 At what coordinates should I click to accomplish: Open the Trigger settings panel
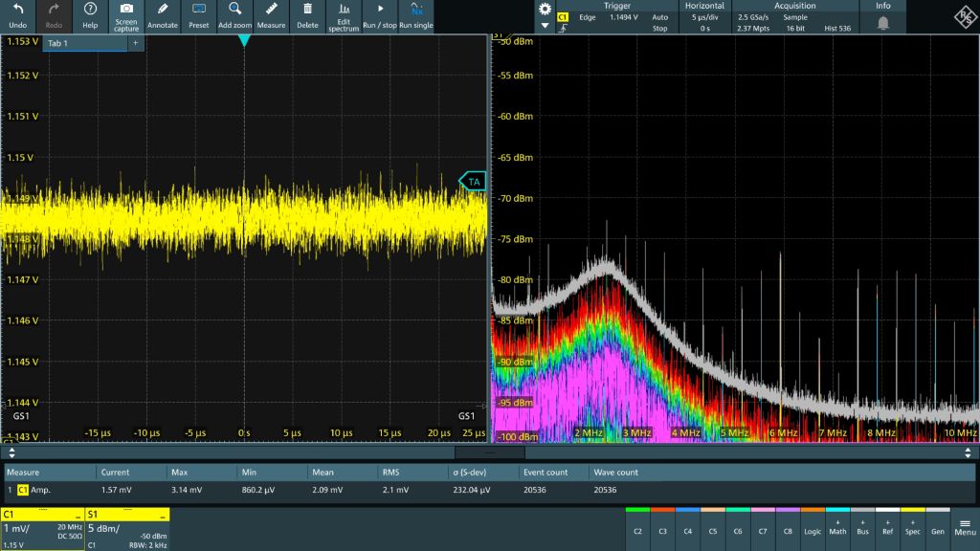[616, 17]
